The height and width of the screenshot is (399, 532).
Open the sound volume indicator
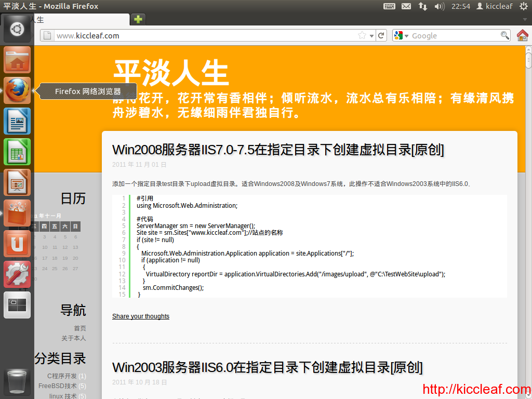click(440, 6)
